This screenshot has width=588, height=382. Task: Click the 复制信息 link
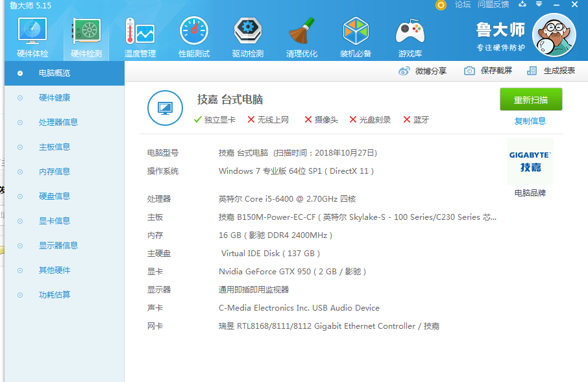(530, 121)
